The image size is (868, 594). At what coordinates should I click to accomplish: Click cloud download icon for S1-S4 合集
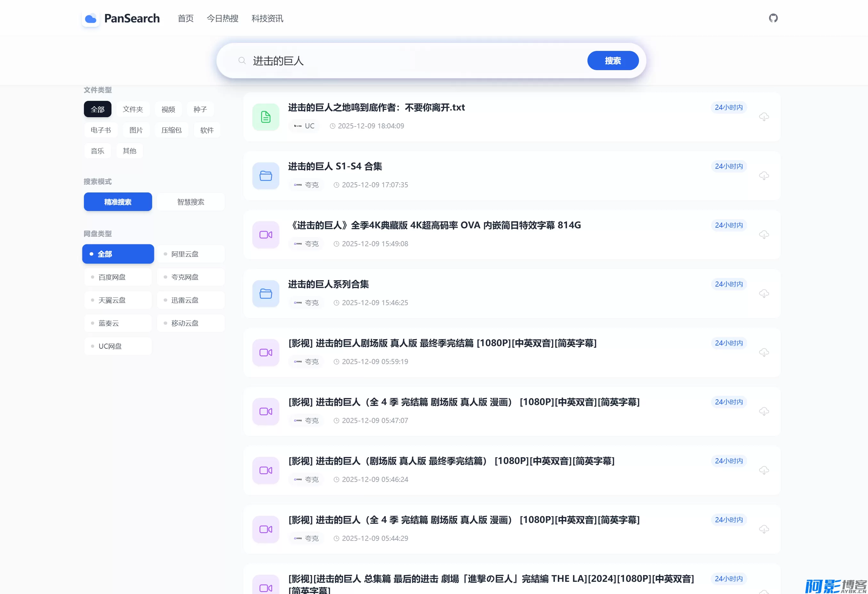pyautogui.click(x=764, y=176)
